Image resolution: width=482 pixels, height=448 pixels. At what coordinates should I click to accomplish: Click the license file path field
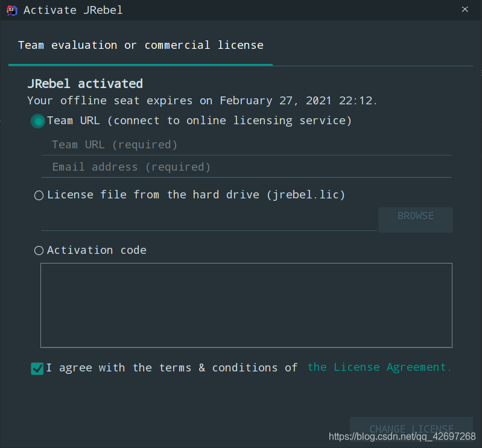pyautogui.click(x=209, y=221)
